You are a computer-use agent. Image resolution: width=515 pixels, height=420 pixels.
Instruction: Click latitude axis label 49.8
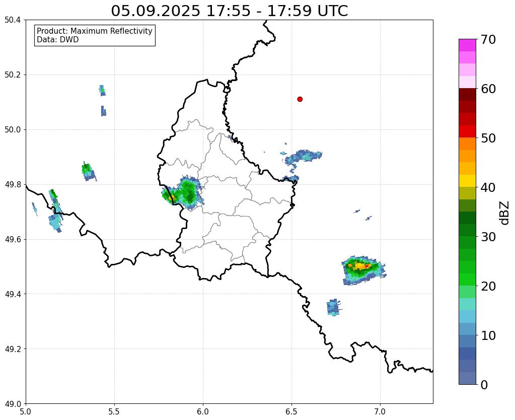[x=13, y=185]
